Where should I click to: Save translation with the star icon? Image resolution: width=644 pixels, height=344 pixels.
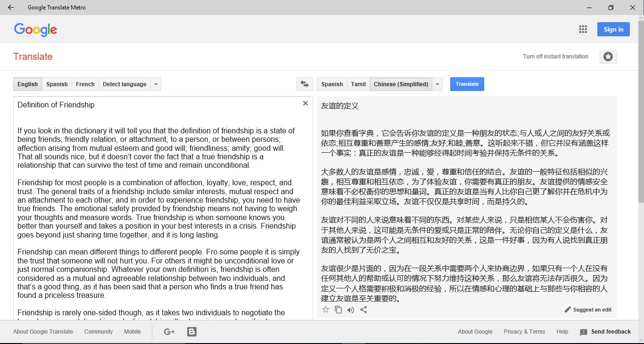pyautogui.click(x=325, y=310)
